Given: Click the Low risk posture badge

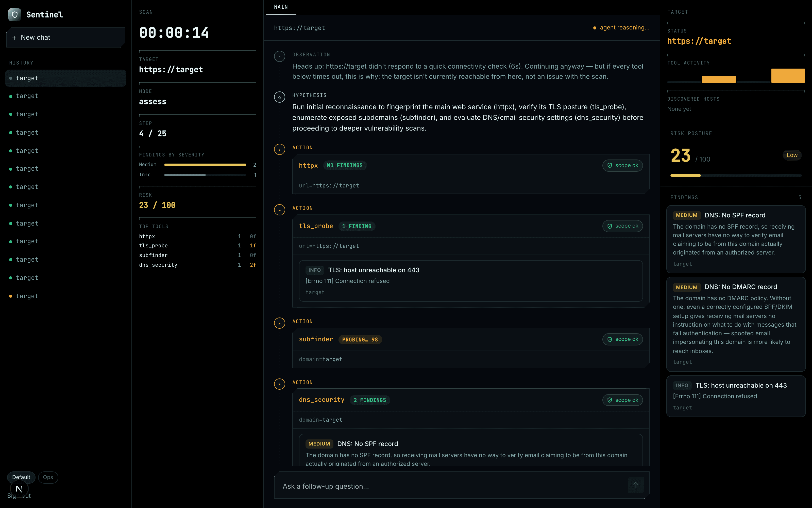Looking at the screenshot, I should coord(792,155).
